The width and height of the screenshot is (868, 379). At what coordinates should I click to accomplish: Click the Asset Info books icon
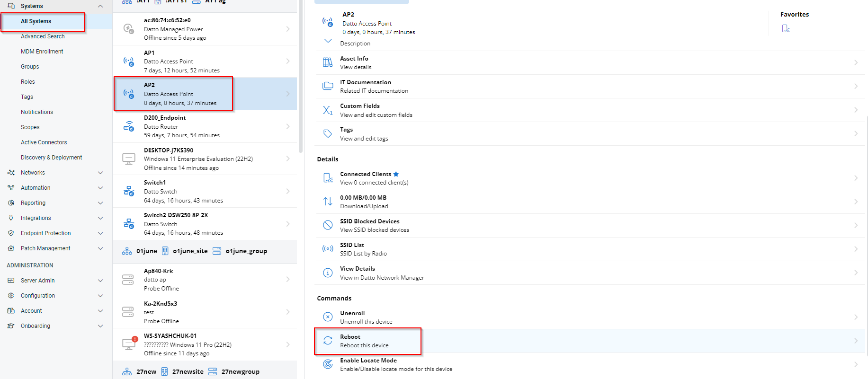click(328, 62)
